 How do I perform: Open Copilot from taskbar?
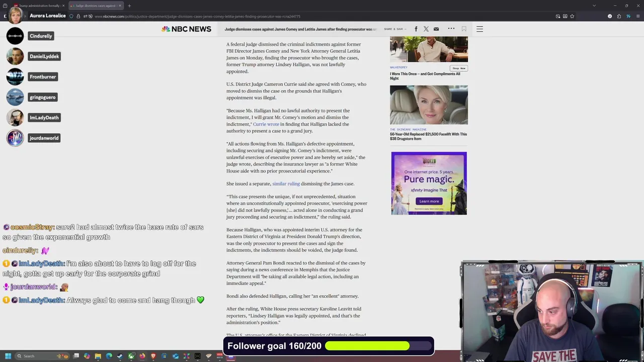(x=87, y=356)
